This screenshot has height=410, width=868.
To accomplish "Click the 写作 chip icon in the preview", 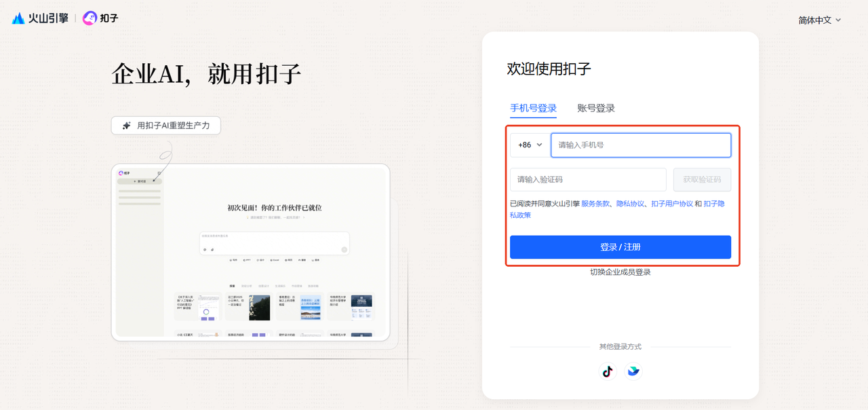I will pyautogui.click(x=231, y=260).
